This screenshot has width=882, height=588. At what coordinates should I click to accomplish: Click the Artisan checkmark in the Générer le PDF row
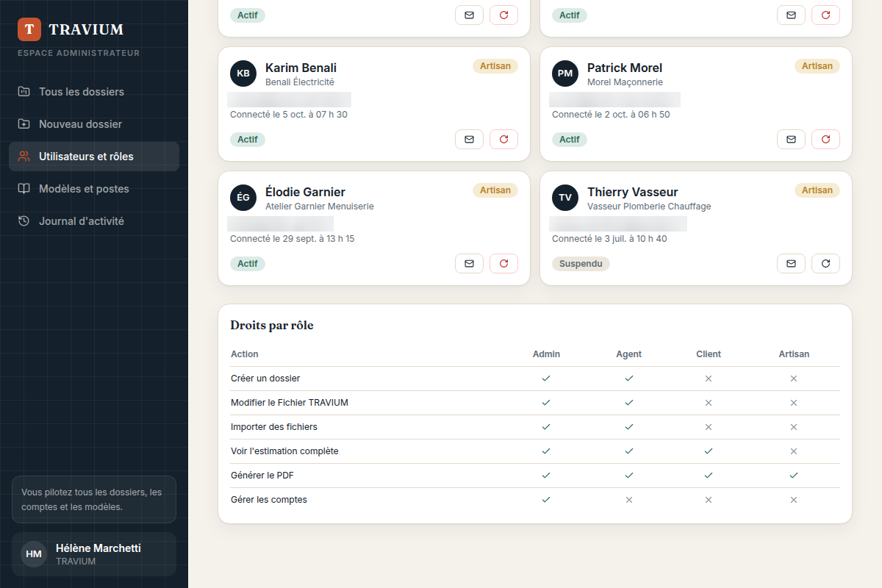pyautogui.click(x=794, y=476)
